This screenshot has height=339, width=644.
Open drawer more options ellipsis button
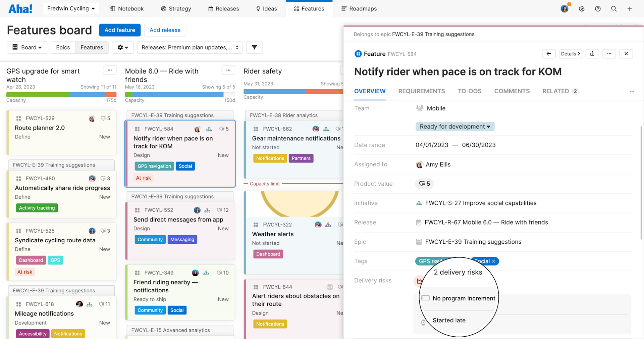[x=609, y=54]
